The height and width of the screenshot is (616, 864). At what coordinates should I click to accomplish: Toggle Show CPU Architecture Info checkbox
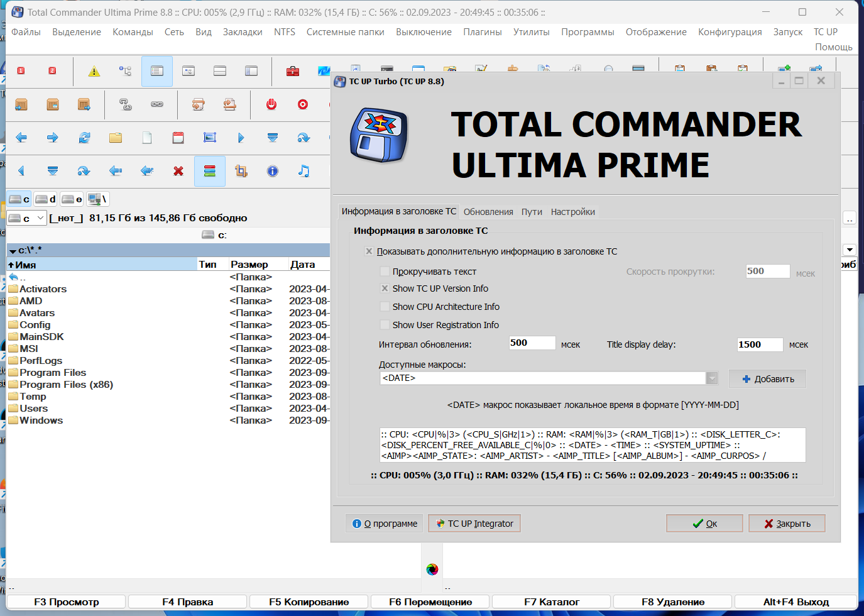coord(385,307)
